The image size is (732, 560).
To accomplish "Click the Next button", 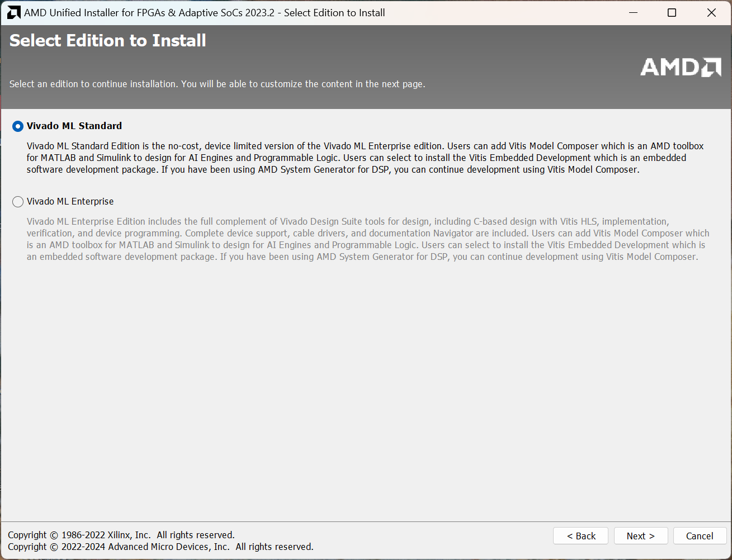I will 641,536.
